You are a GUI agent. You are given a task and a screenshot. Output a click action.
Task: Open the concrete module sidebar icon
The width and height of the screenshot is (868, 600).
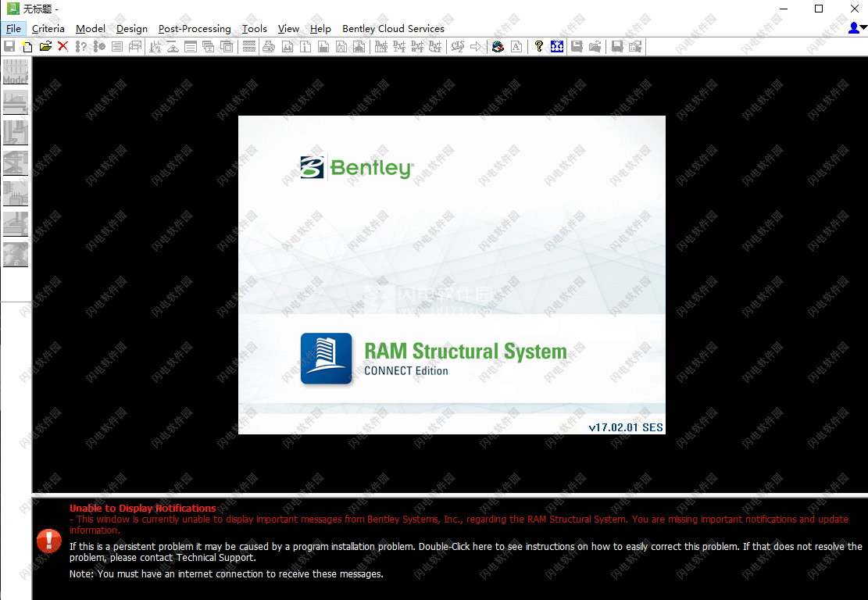(16, 194)
